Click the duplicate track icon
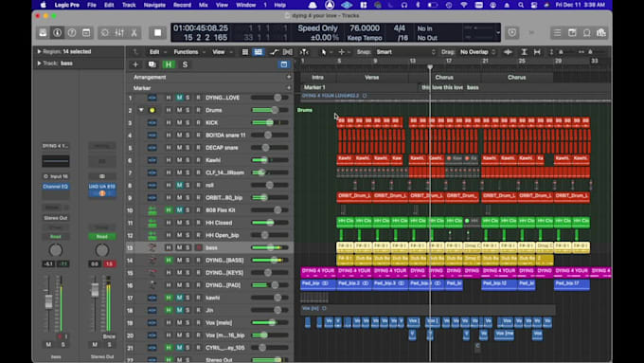This screenshot has height=363, width=644. click(152, 64)
